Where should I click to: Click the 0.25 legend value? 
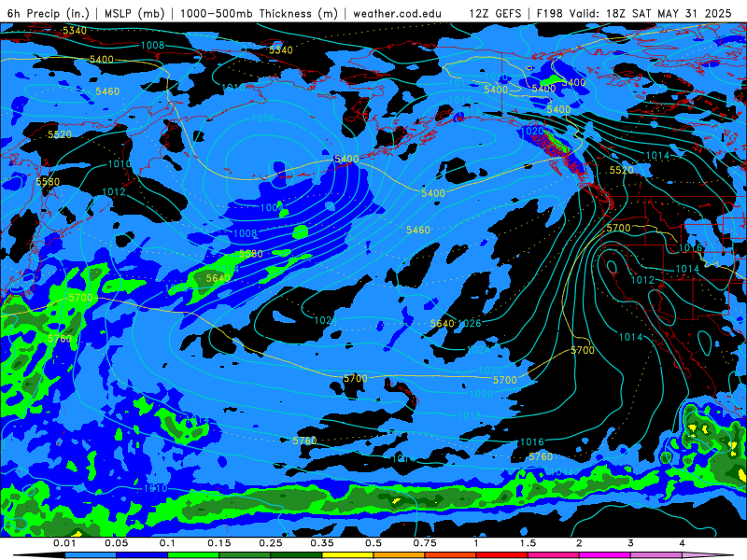271,543
